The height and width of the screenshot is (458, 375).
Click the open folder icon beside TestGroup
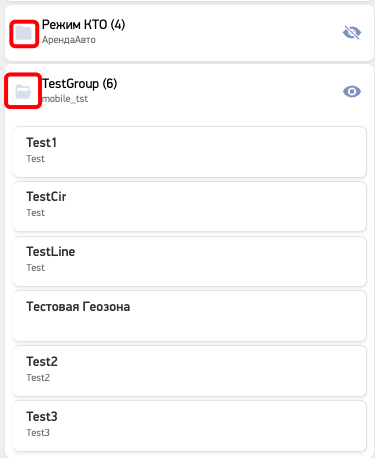[x=23, y=91]
